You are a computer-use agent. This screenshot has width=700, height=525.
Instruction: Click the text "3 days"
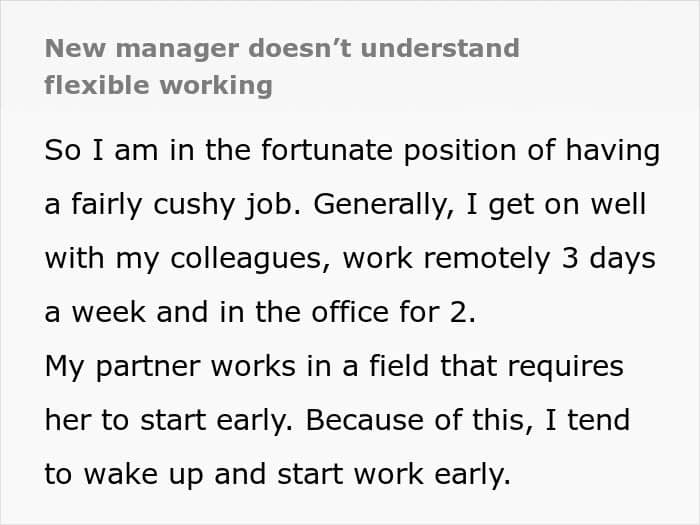pos(610,258)
